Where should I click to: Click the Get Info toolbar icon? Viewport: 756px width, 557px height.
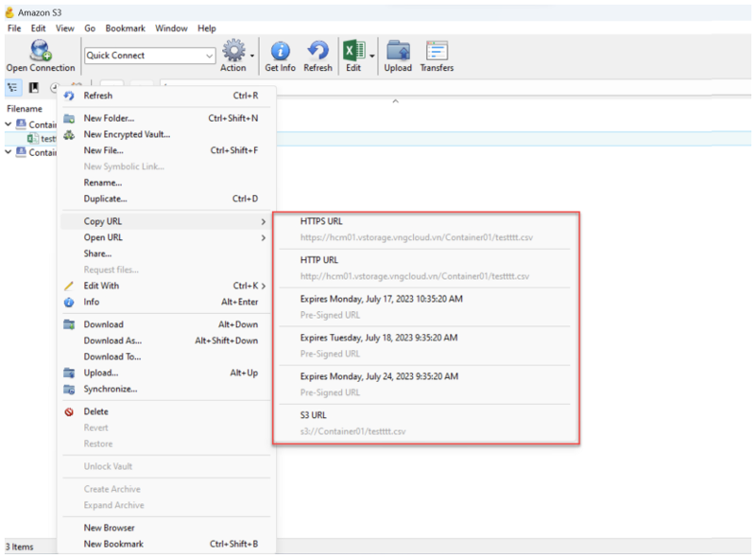pos(280,56)
